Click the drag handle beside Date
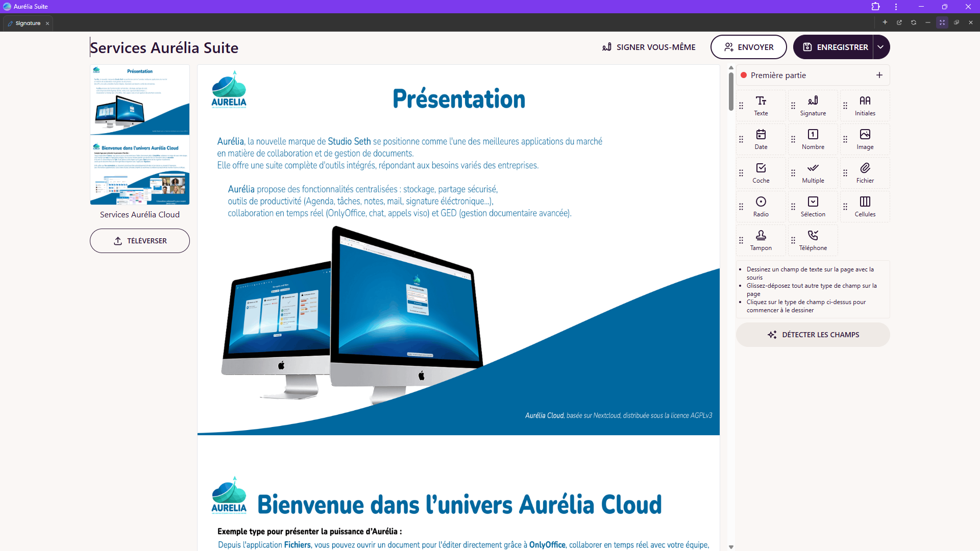The height and width of the screenshot is (551, 980). (x=741, y=139)
